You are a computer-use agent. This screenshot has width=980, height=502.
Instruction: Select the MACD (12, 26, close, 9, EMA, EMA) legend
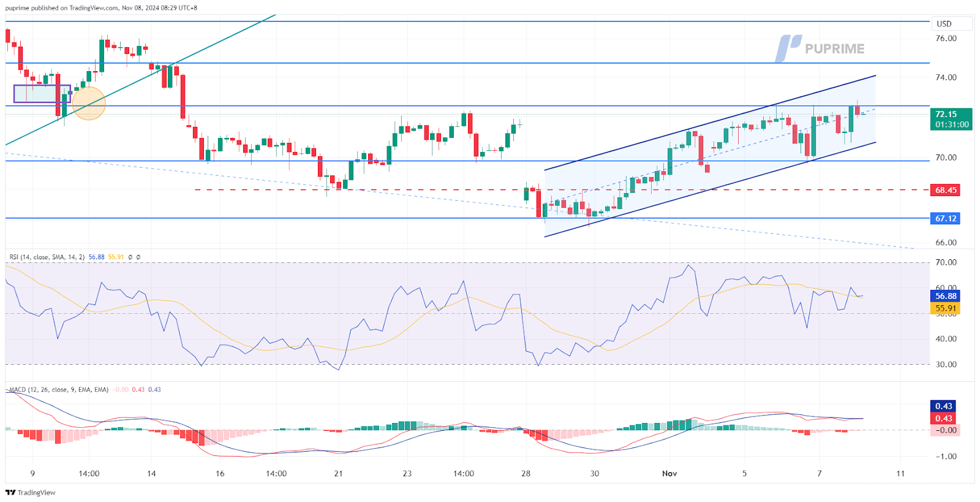pyautogui.click(x=59, y=390)
